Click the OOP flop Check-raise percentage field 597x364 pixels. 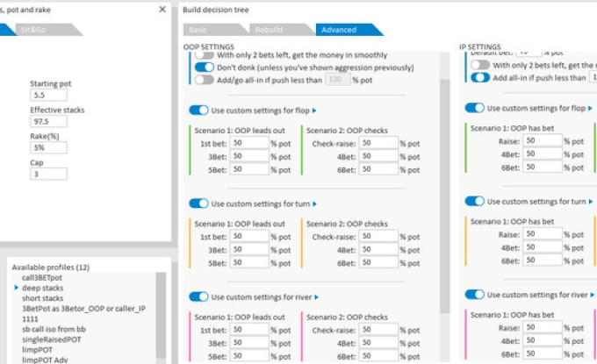point(378,143)
